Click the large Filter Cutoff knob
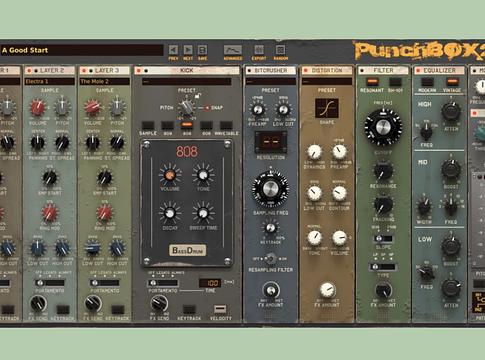 (383, 127)
